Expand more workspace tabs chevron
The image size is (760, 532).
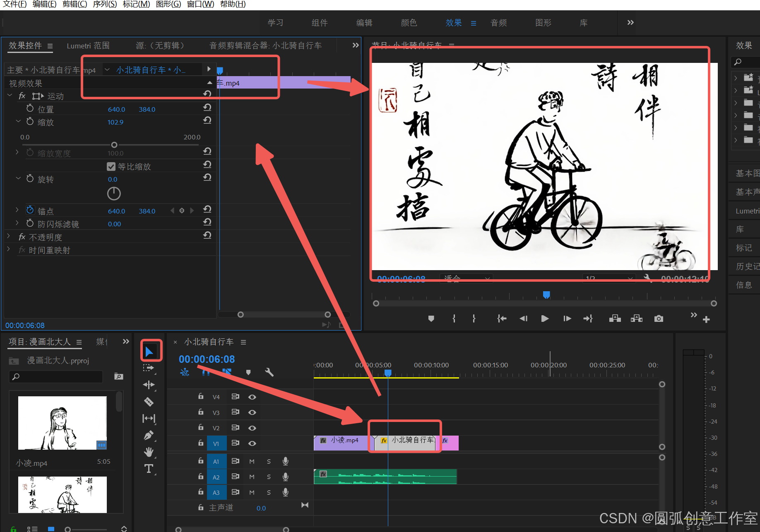coord(630,22)
